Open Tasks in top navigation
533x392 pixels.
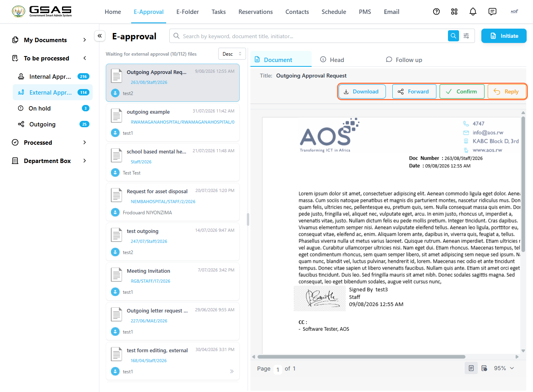click(219, 12)
